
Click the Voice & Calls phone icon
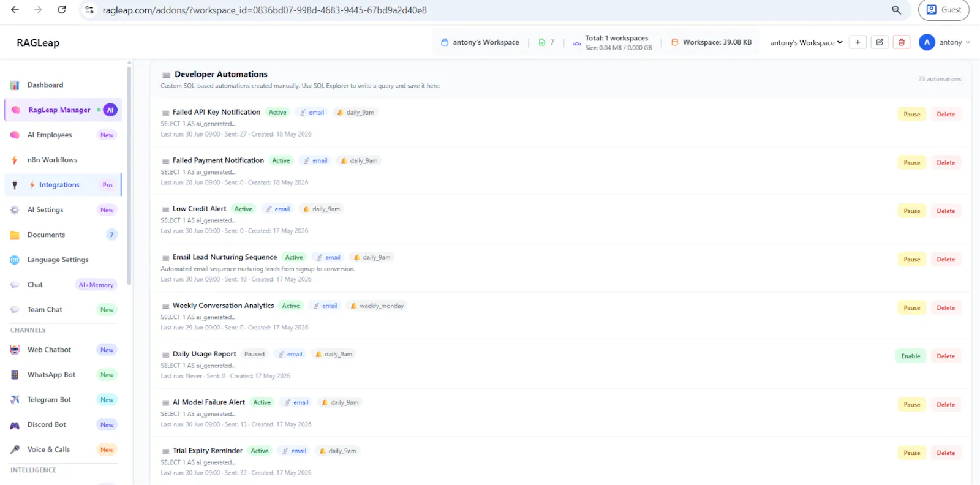(15, 450)
